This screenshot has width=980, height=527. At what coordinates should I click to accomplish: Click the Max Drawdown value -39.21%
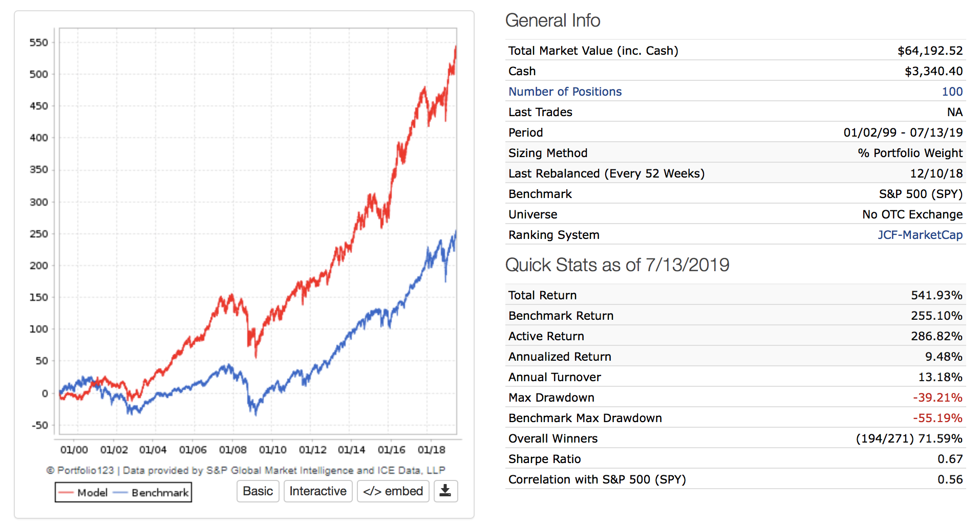click(x=938, y=398)
